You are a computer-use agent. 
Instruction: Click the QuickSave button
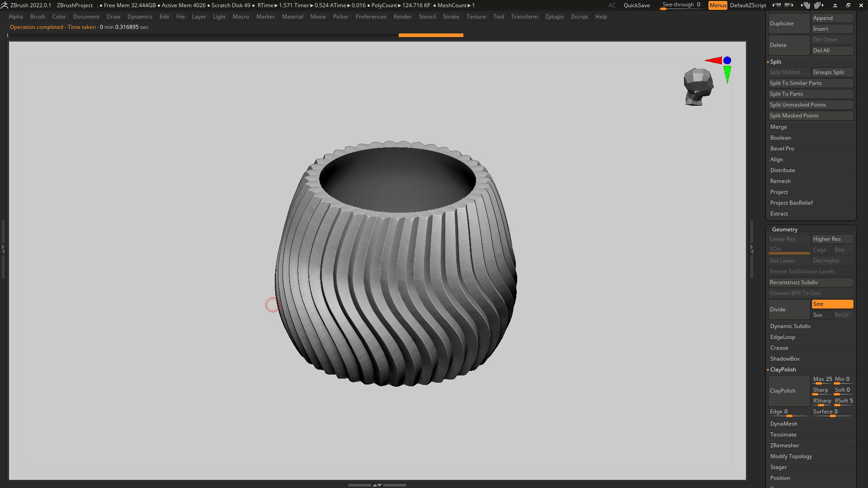point(637,5)
